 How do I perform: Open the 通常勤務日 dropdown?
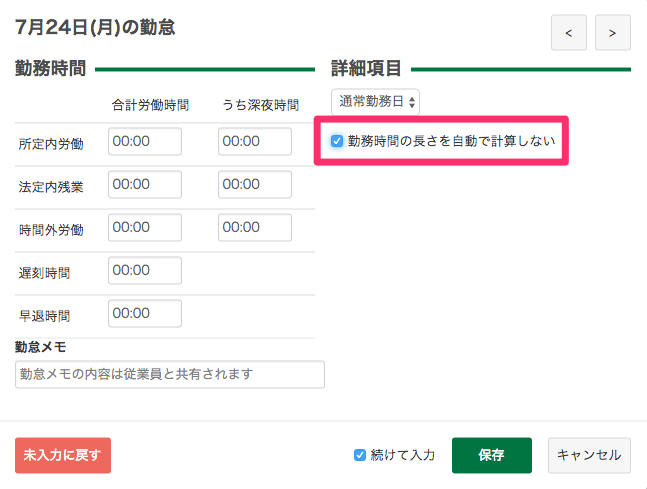[x=376, y=101]
